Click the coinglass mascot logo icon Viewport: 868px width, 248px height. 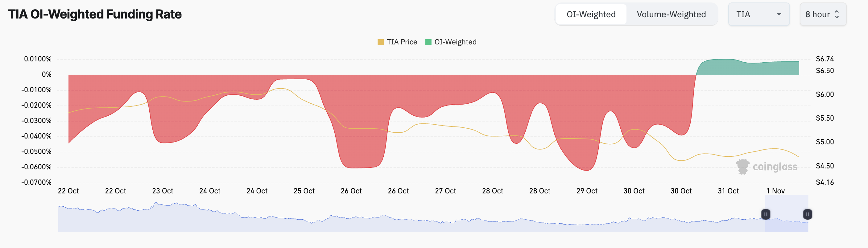pyautogui.click(x=742, y=167)
